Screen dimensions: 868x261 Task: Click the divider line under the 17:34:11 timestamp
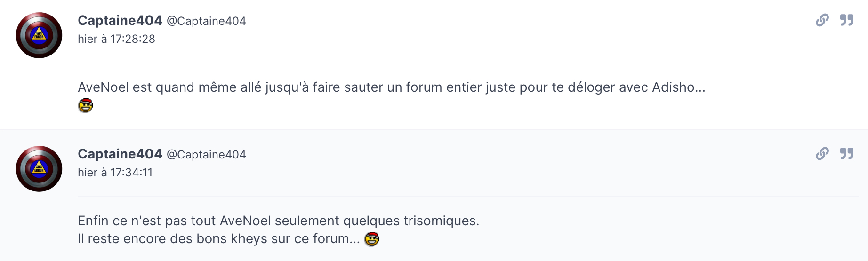point(467,197)
